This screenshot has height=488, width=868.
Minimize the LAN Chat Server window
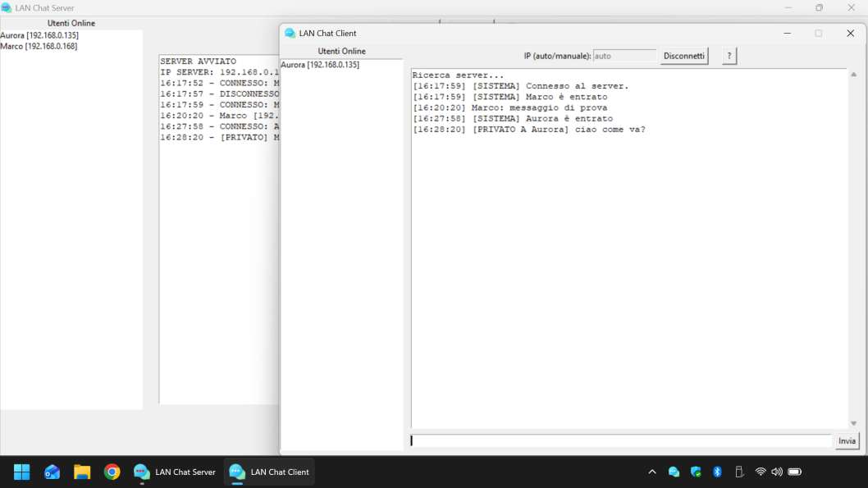coord(788,7)
